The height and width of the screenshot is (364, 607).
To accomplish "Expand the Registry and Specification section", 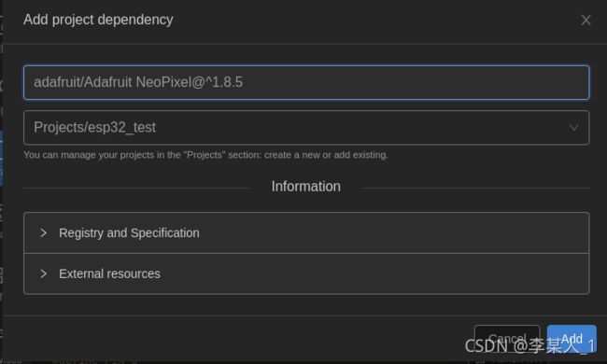I will click(x=306, y=233).
